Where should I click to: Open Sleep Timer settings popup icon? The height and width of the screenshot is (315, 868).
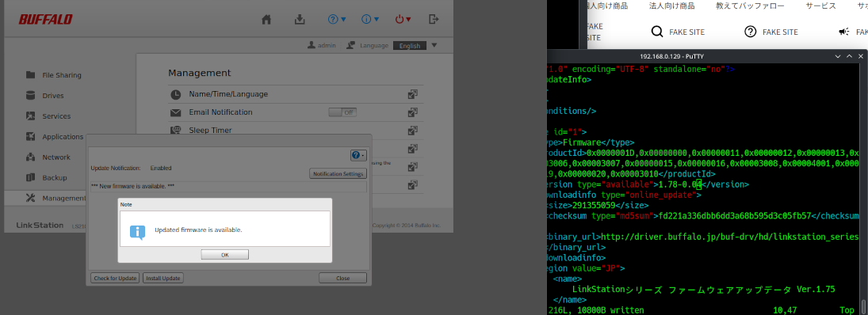[412, 131]
